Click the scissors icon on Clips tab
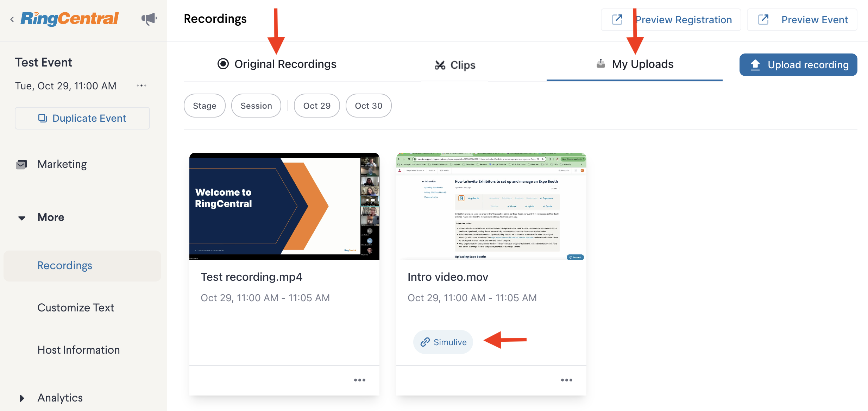868x411 pixels. 440,65
